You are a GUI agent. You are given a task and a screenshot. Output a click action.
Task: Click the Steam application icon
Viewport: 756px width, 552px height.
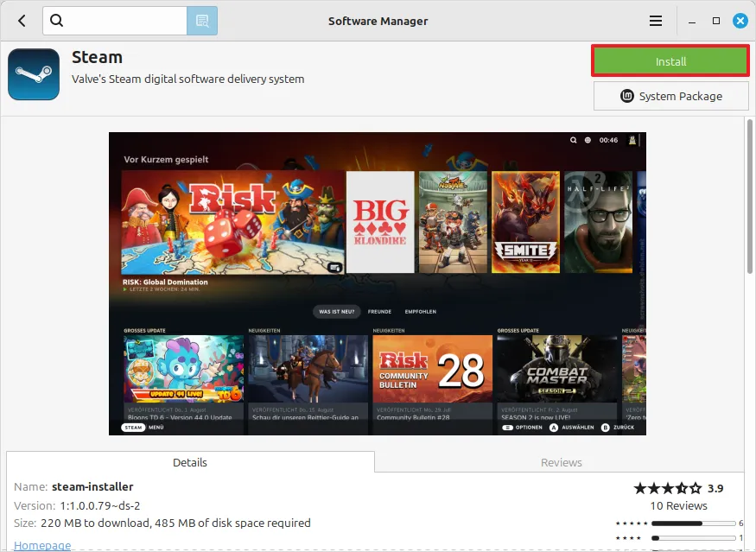pos(34,74)
